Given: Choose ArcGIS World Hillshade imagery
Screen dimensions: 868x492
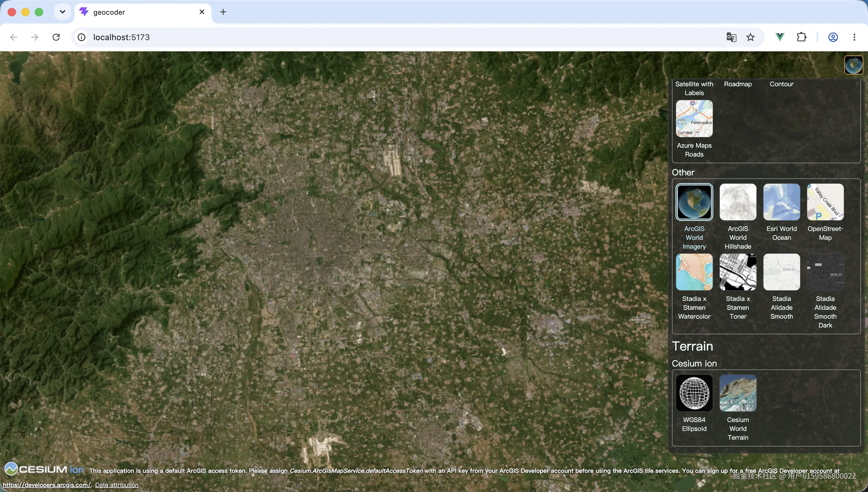Looking at the screenshot, I should [738, 202].
